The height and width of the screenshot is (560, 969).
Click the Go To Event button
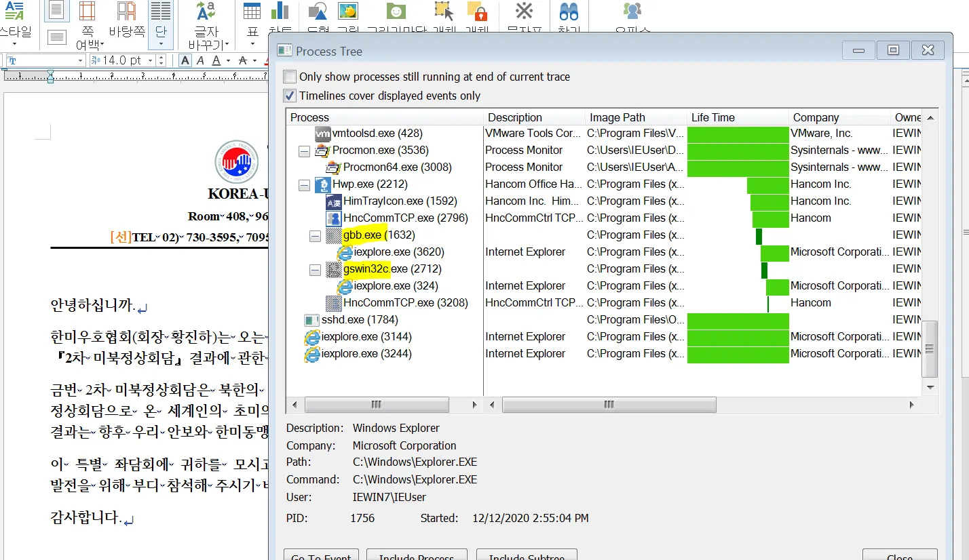[x=321, y=555]
